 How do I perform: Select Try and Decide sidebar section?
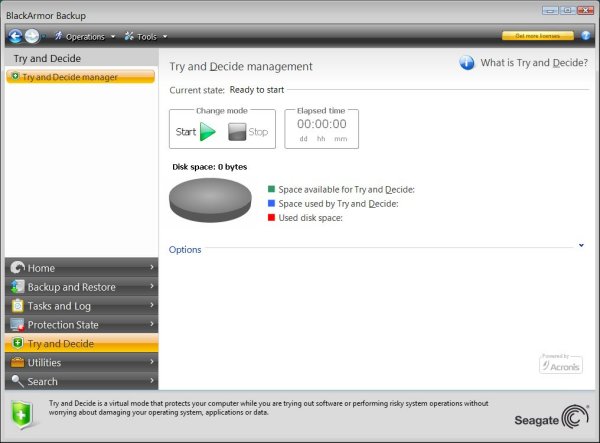[82, 343]
